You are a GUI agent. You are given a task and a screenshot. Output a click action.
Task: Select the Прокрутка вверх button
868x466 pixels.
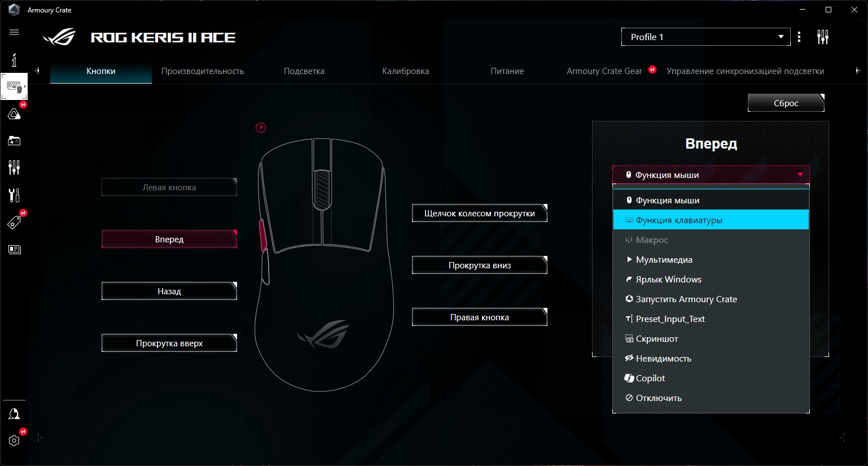tap(169, 343)
